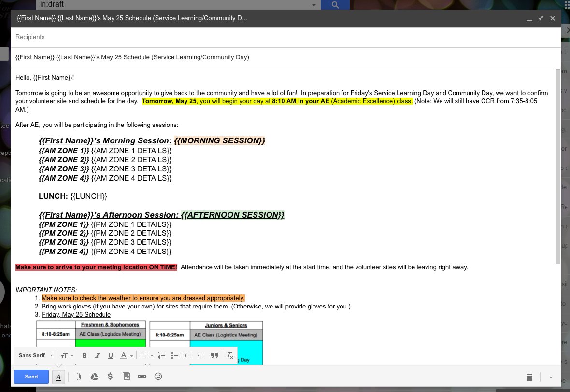The width and height of the screenshot is (570, 392).
Task: Click '{{PM ZONE 2 DETAILS}}' text
Action: [131, 233]
